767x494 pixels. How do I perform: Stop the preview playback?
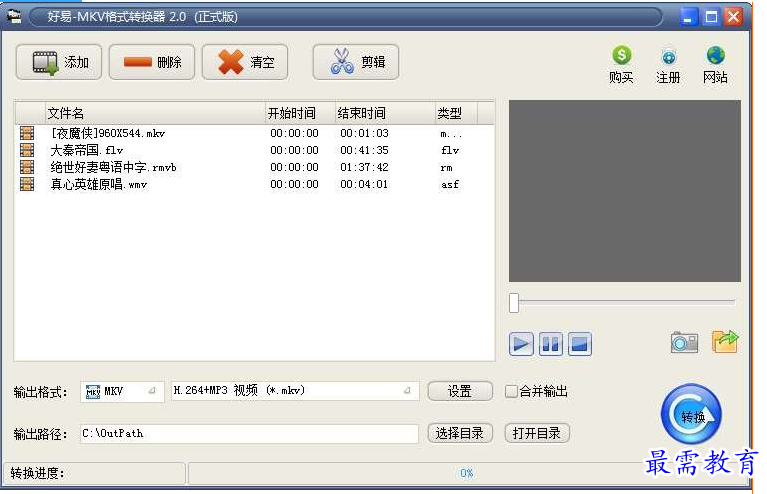click(580, 344)
